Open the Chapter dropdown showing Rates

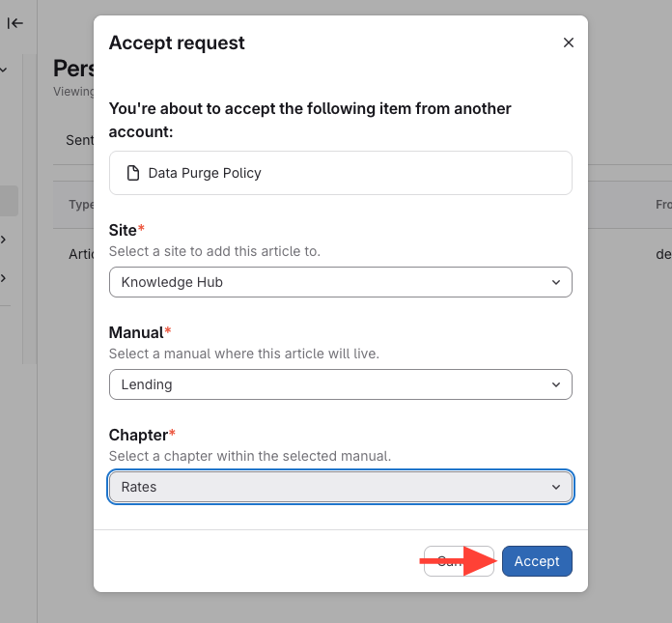(x=340, y=487)
